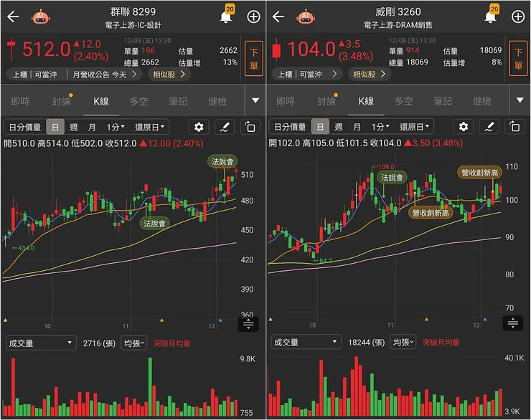This screenshot has height=420, width=531.
Task: Open notification bell in 群聯 panel
Action: [x=226, y=15]
